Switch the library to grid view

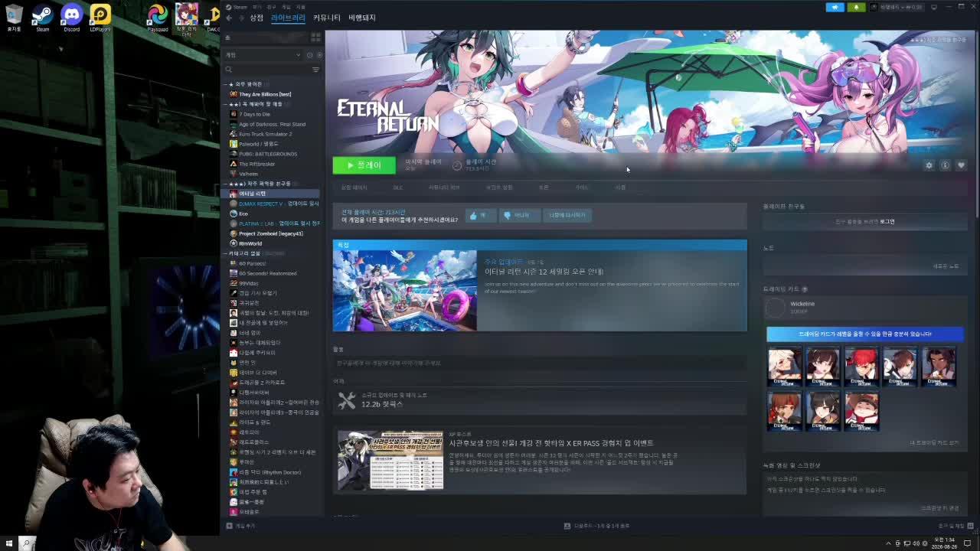315,37
